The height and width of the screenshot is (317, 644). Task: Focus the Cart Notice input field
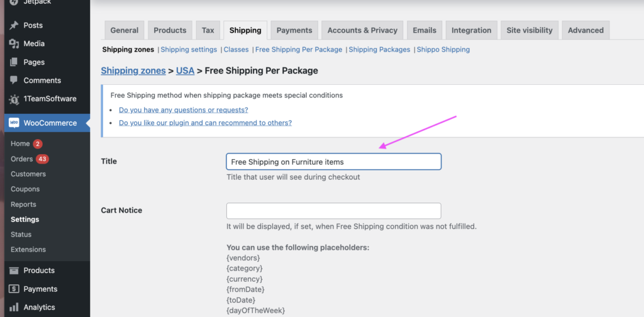coord(333,211)
